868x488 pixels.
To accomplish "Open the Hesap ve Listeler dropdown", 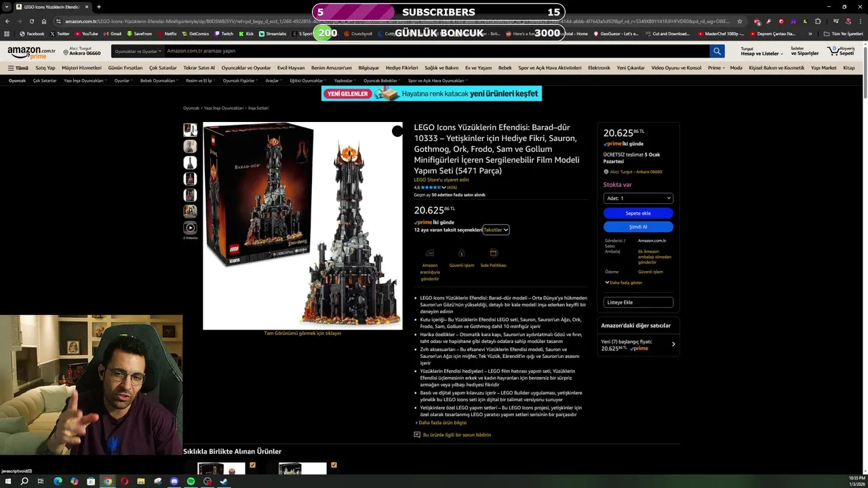I will [x=762, y=52].
